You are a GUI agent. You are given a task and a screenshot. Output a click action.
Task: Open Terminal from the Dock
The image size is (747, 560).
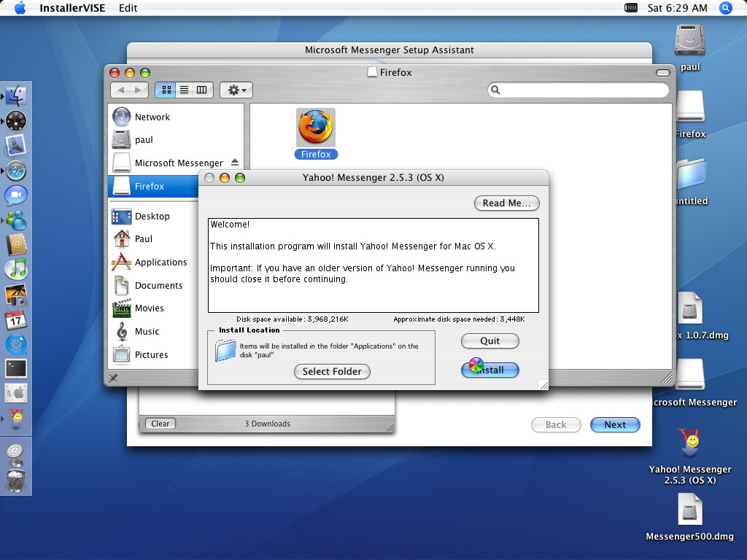(x=16, y=368)
